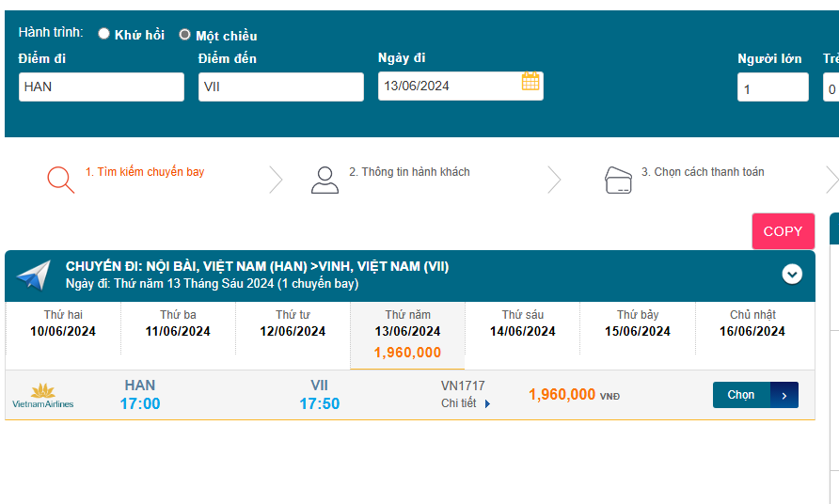Click the payment method wallet icon
This screenshot has width=839, height=504.
pyautogui.click(x=617, y=179)
